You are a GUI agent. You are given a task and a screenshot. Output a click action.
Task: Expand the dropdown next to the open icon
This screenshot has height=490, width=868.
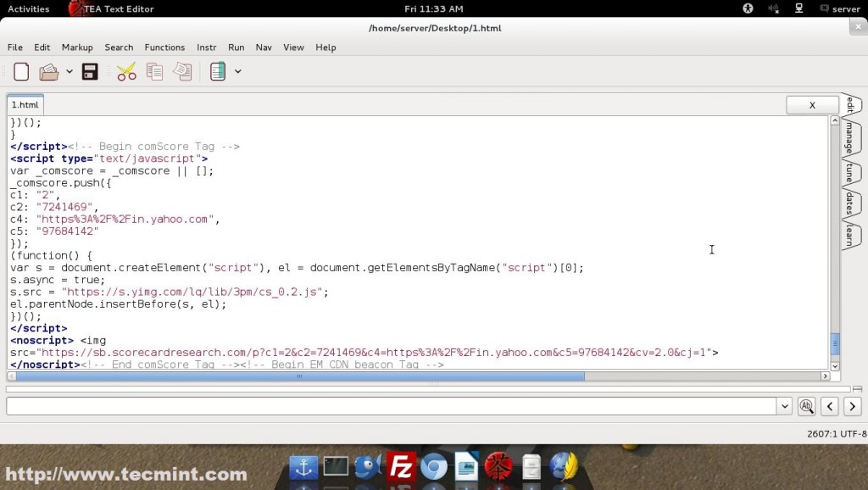click(69, 71)
